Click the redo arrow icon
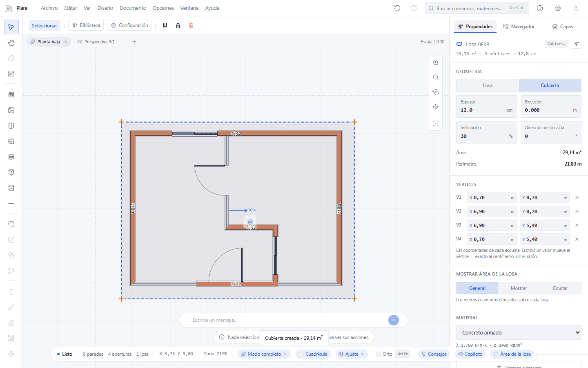This screenshot has width=588, height=368. point(414,8)
